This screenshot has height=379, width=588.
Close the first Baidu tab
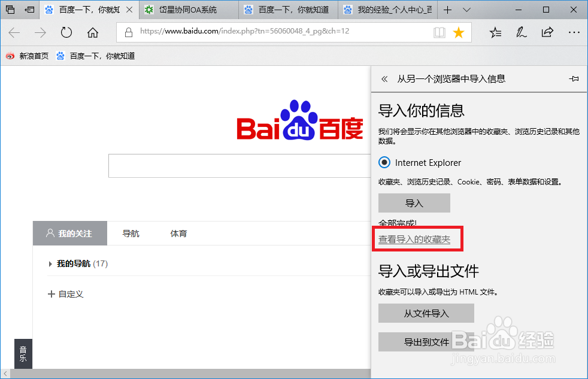[x=129, y=10]
